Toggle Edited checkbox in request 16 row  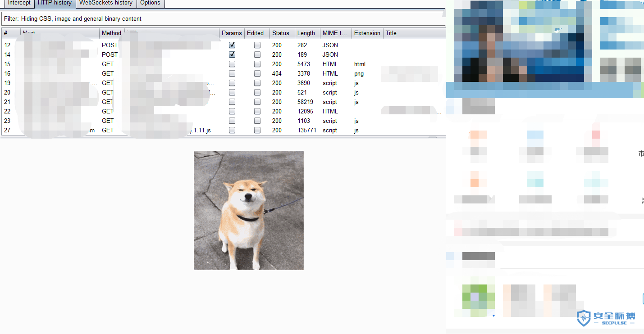257,73
